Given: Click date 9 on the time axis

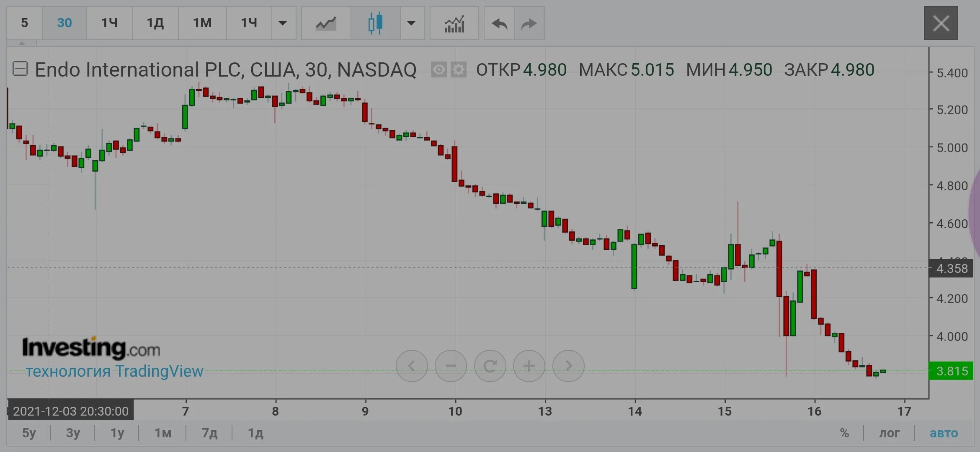Looking at the screenshot, I should (x=365, y=411).
